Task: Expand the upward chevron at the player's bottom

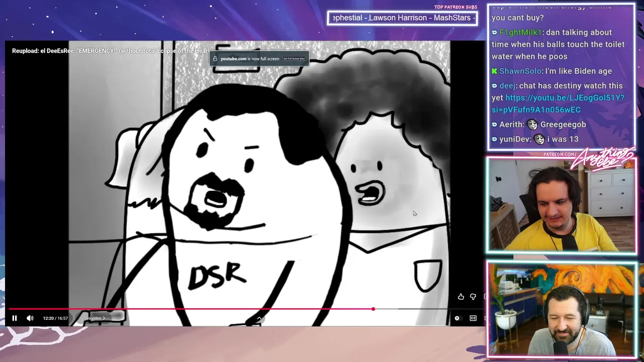Action: tap(259, 318)
